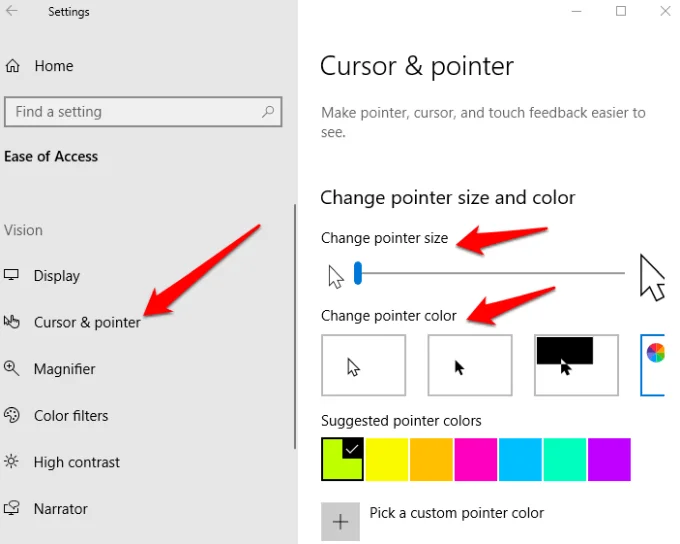This screenshot has height=544, width=680.
Task: Click the Home label in the sidebar
Action: [x=54, y=66]
